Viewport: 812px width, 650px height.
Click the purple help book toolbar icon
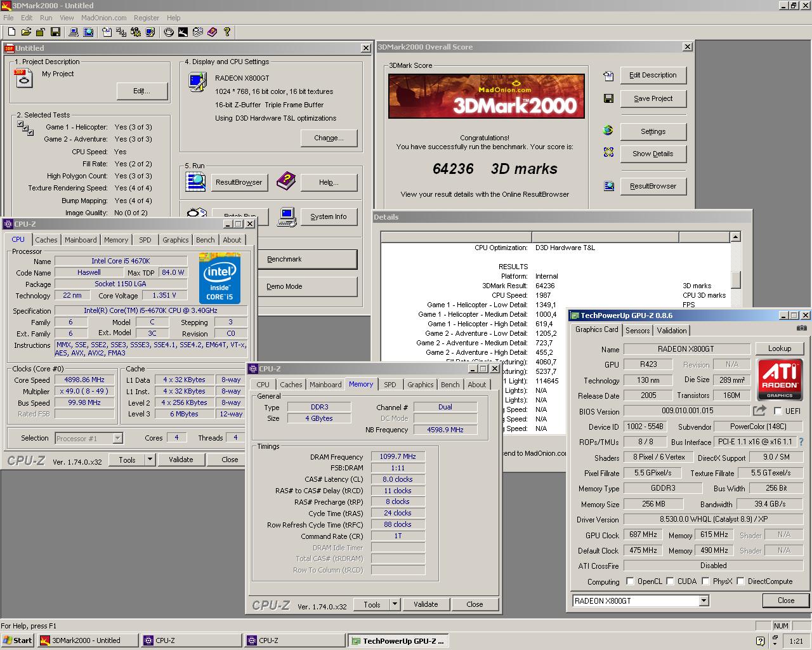point(212,32)
